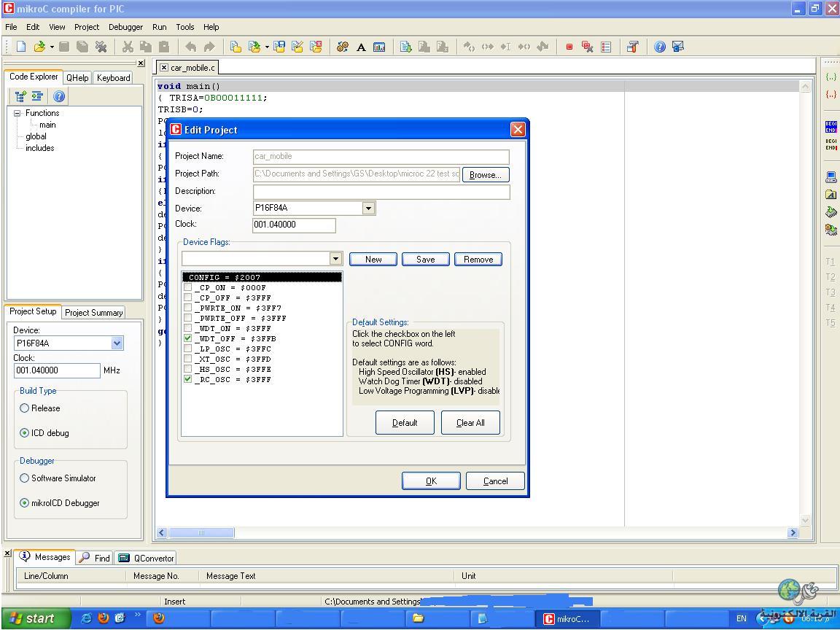Click the red braces icon in right sidebar
840x630 pixels.
click(831, 95)
